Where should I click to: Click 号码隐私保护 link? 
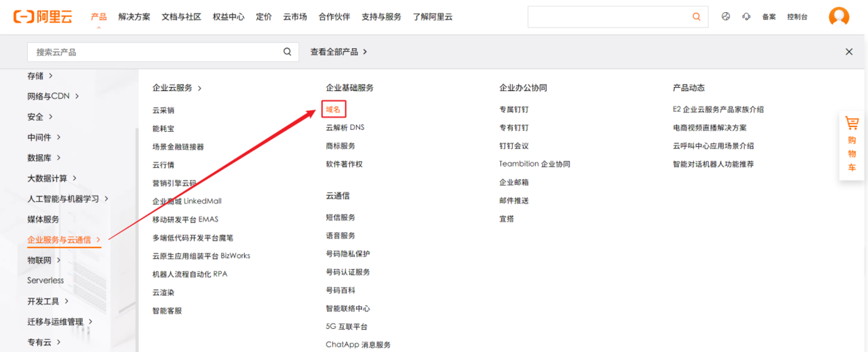pyautogui.click(x=347, y=254)
